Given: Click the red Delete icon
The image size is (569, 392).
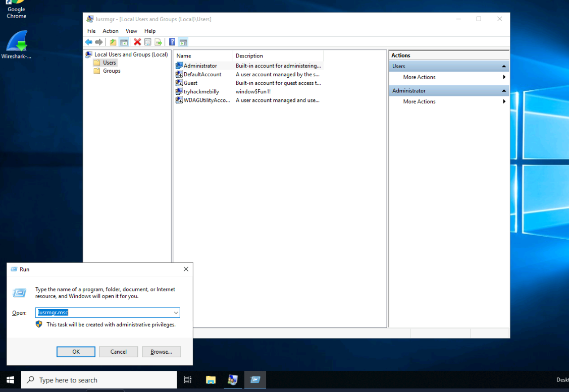Looking at the screenshot, I should pyautogui.click(x=137, y=42).
